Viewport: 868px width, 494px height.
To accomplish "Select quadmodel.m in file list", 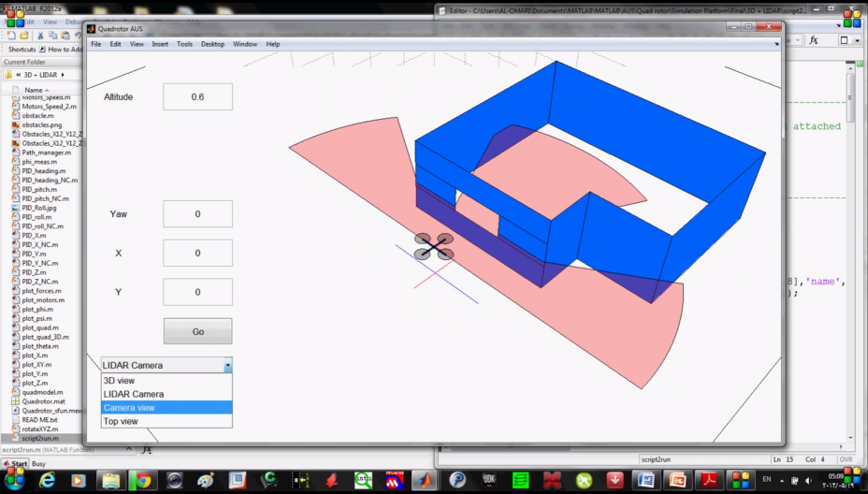I will coord(41,392).
